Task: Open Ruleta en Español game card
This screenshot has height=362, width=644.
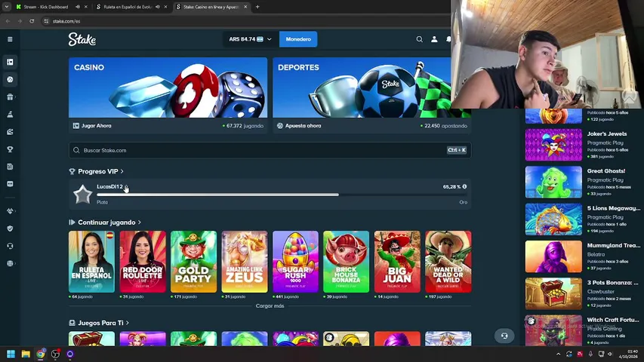Action: [x=91, y=262]
